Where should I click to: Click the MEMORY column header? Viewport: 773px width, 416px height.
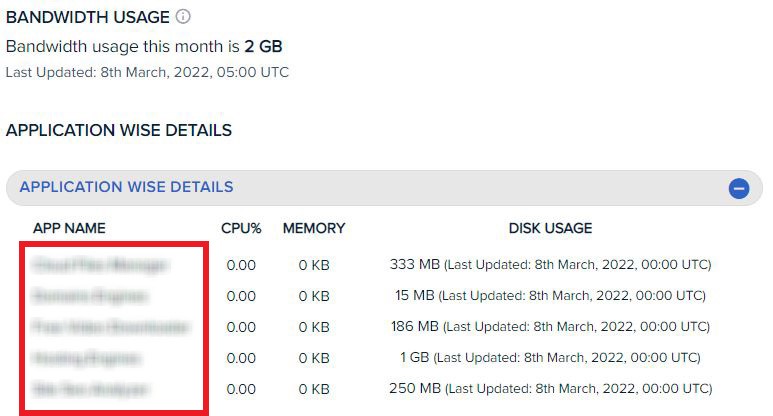(x=314, y=228)
